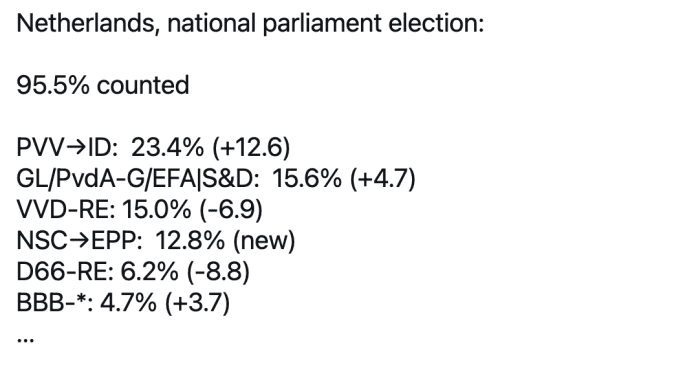Click the trailing ellipsis at the bottom
The image size is (696, 385).
click(x=25, y=340)
